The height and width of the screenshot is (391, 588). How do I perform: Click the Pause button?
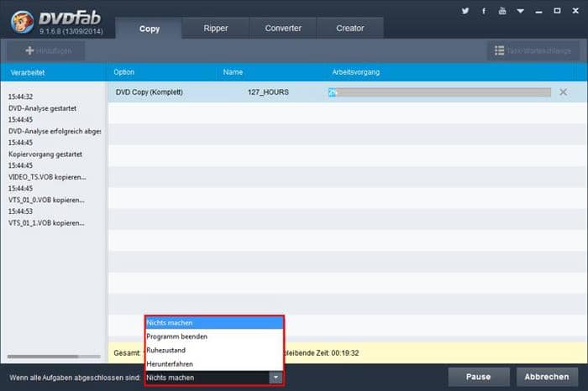point(479,377)
